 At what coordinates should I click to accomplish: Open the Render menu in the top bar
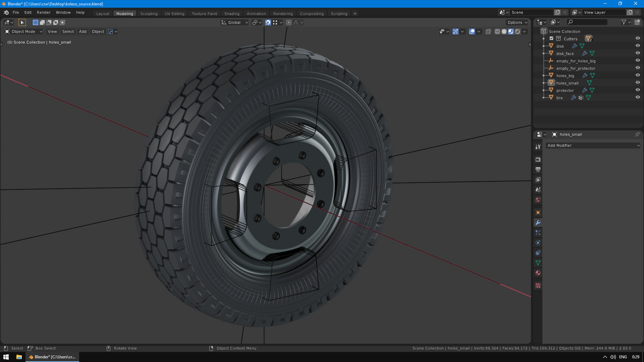click(x=44, y=12)
